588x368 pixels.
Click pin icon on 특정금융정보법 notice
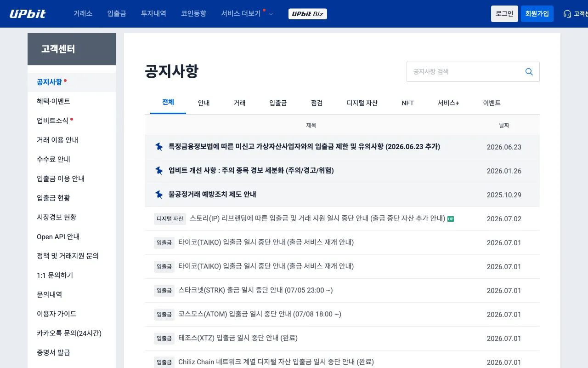point(159,147)
